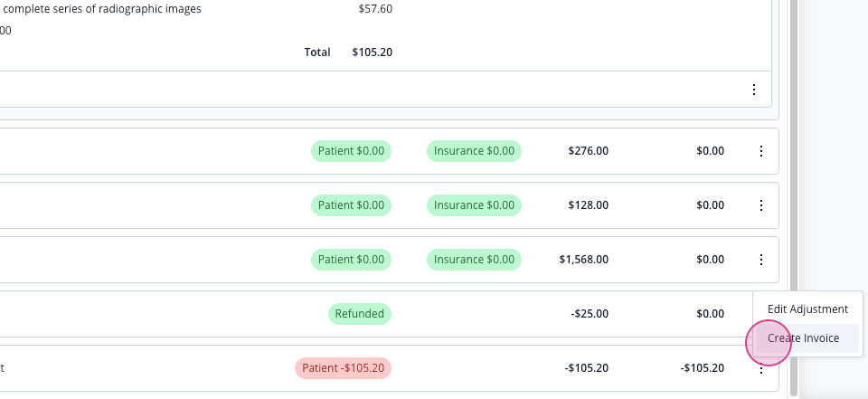Click Patient $0.00 badge in the $1,568.00 row
Viewport: 868px width, 399px height.
pos(351,260)
